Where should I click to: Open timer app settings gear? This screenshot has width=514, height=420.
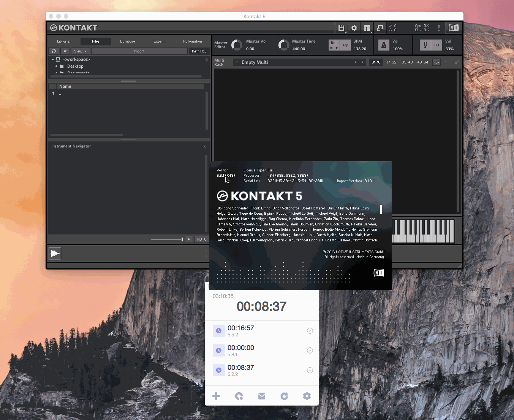coord(307,396)
